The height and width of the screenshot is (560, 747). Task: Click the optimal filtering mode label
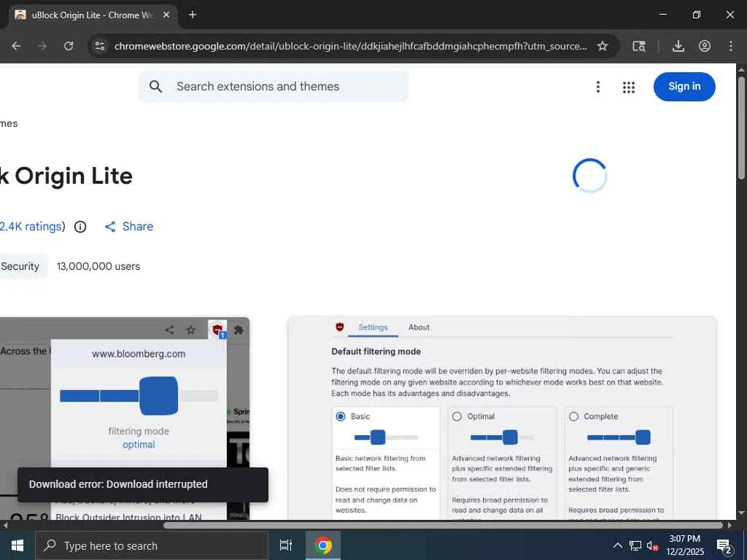coord(139,444)
